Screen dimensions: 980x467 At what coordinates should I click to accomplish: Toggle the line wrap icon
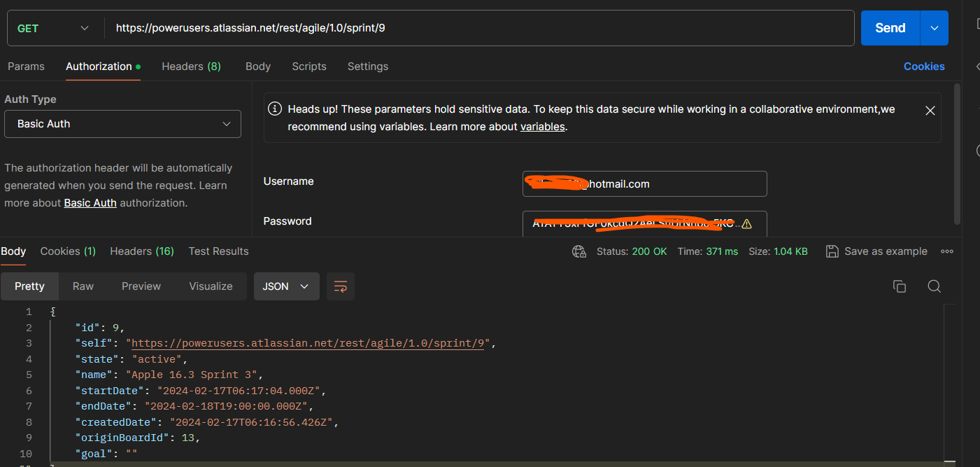pos(341,286)
